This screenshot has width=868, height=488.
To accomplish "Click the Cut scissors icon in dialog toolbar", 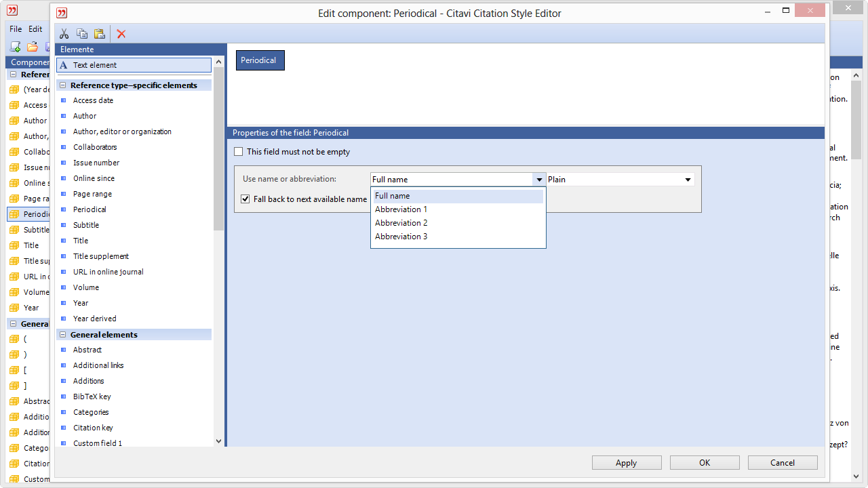I will (x=64, y=34).
